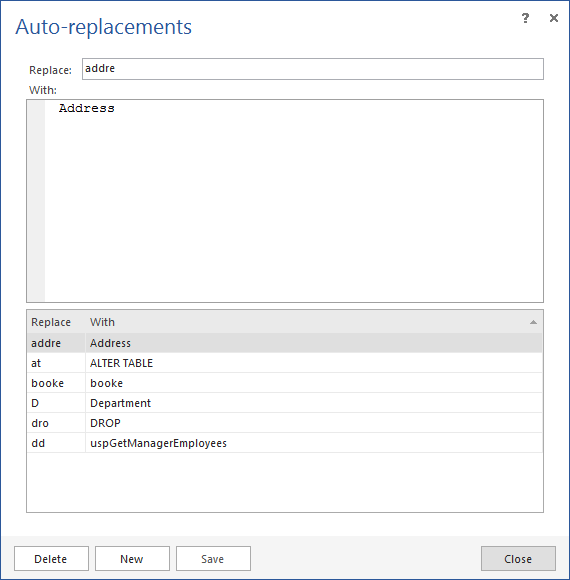
Task: Sort by the With column header
Action: 102,322
